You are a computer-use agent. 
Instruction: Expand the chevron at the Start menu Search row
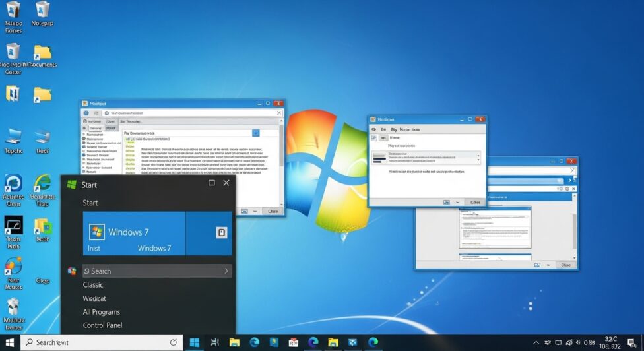[226, 271]
